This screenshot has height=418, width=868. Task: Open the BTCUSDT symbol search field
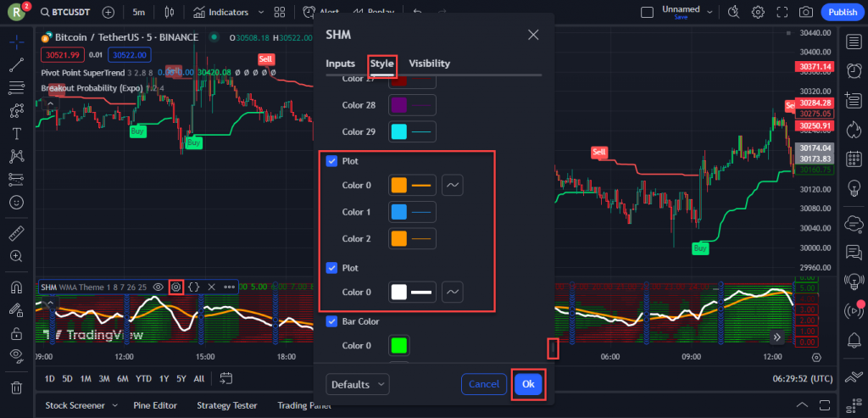point(66,12)
